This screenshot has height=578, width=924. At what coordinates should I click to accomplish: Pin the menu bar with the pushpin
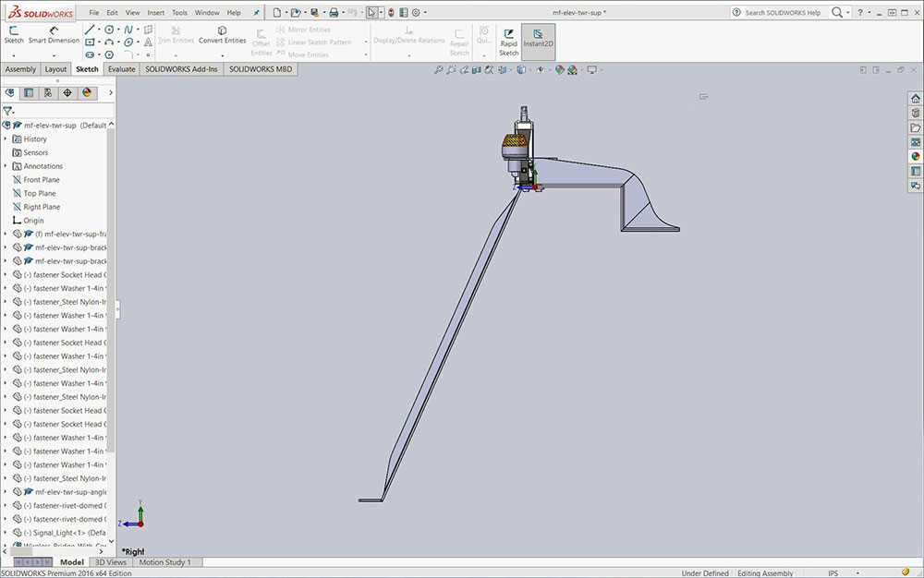click(x=257, y=13)
